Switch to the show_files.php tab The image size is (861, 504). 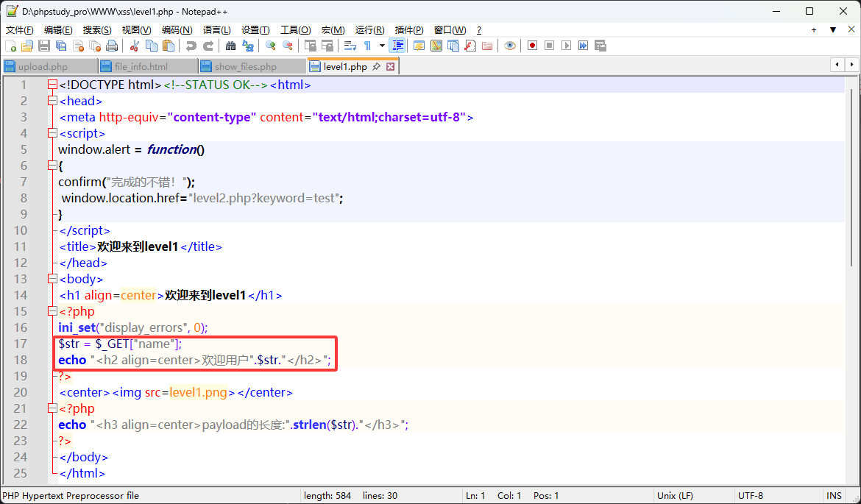(x=252, y=66)
